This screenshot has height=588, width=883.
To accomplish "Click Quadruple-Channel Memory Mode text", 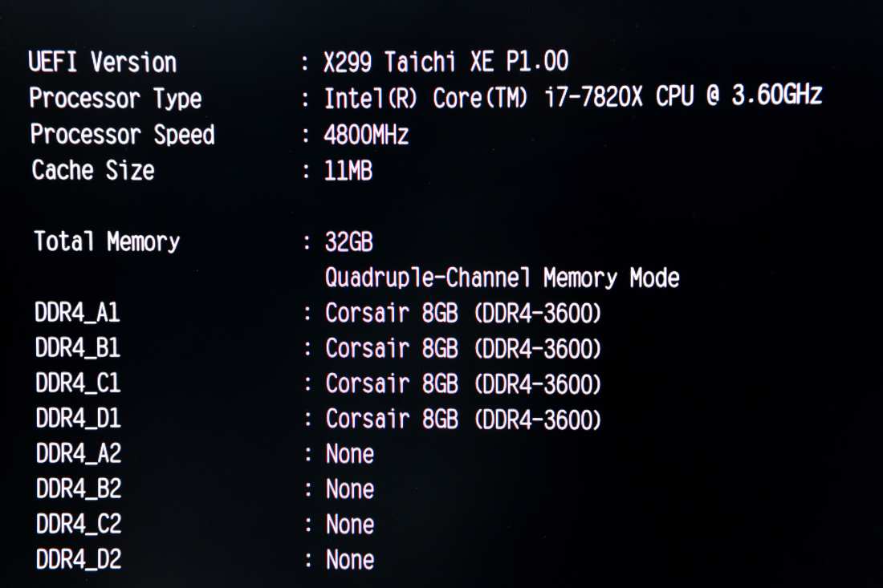I will 502,278.
